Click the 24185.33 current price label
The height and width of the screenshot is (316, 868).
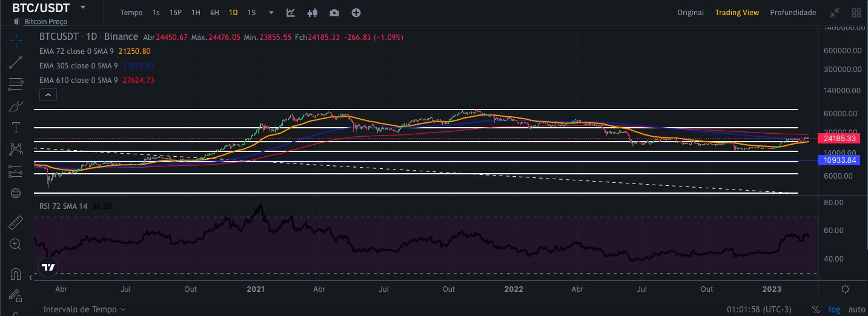point(840,139)
